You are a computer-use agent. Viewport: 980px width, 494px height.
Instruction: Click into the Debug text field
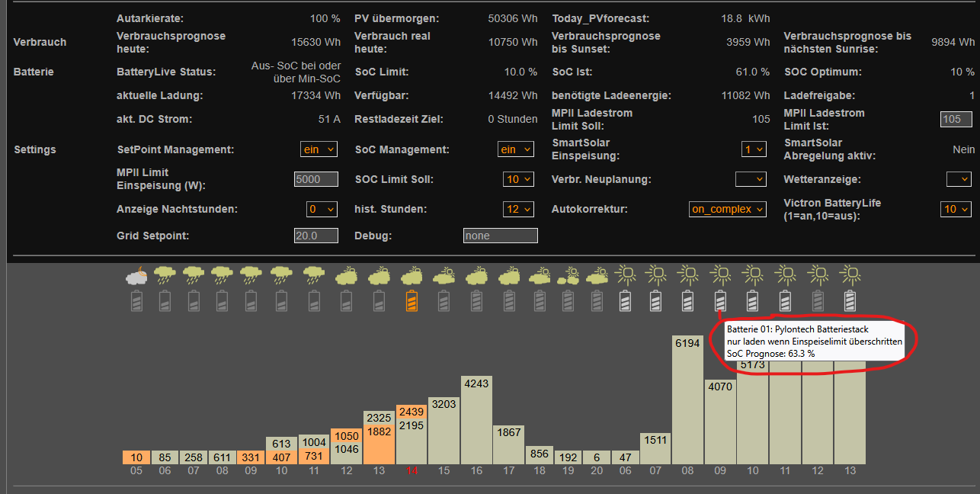click(x=500, y=236)
